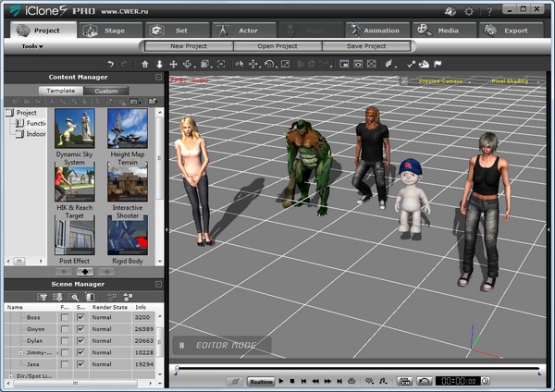Toggle the Show checkbox for Boss
Screen dimensions: 555x392
tap(80, 317)
